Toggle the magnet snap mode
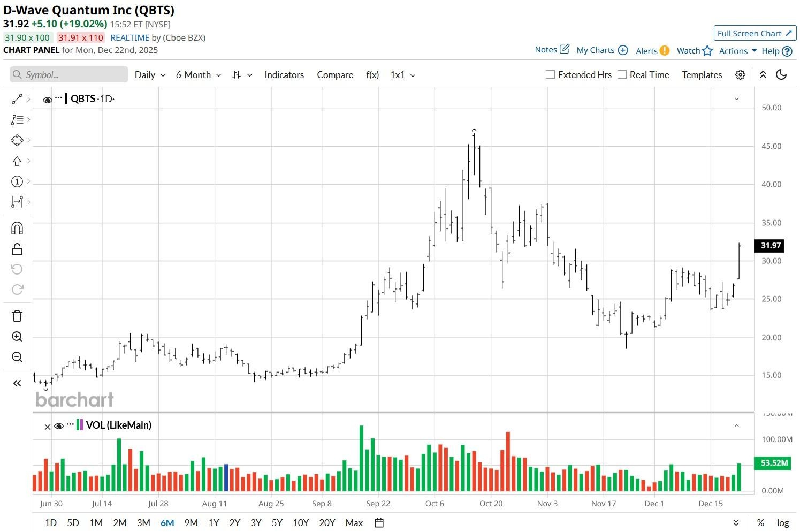This screenshot has width=800, height=532. click(17, 229)
